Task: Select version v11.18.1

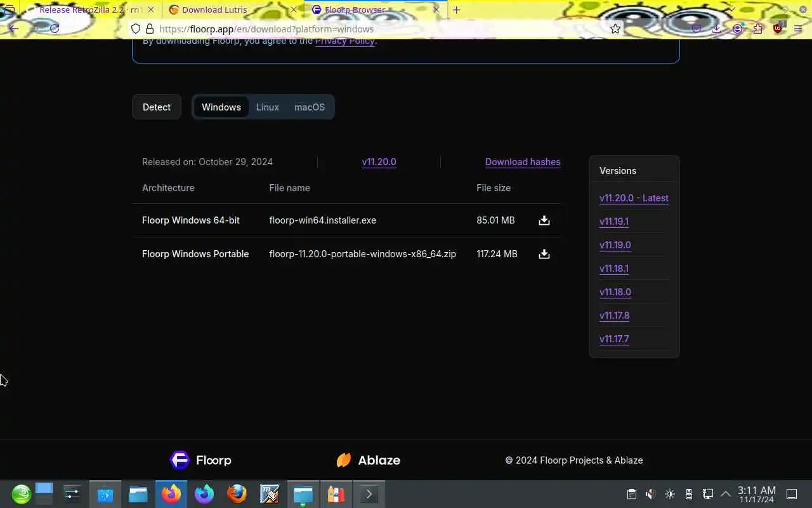Action: pos(614,269)
